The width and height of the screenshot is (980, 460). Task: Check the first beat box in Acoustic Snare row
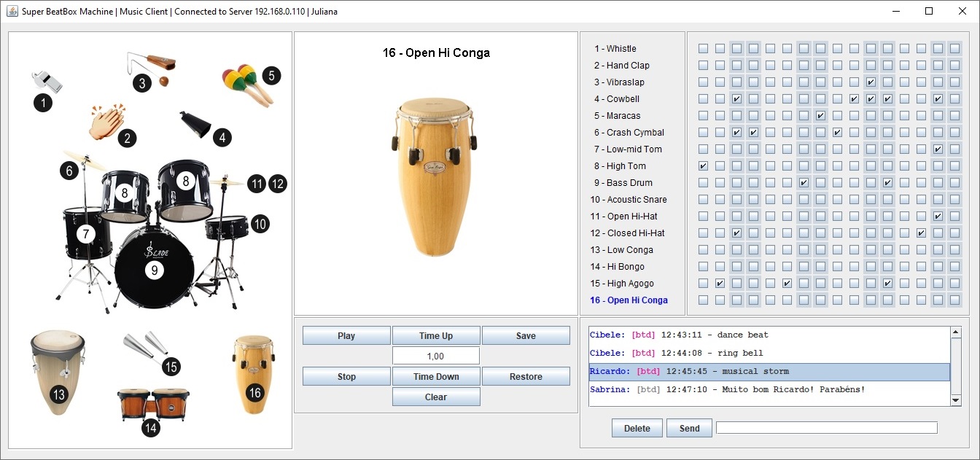click(703, 200)
